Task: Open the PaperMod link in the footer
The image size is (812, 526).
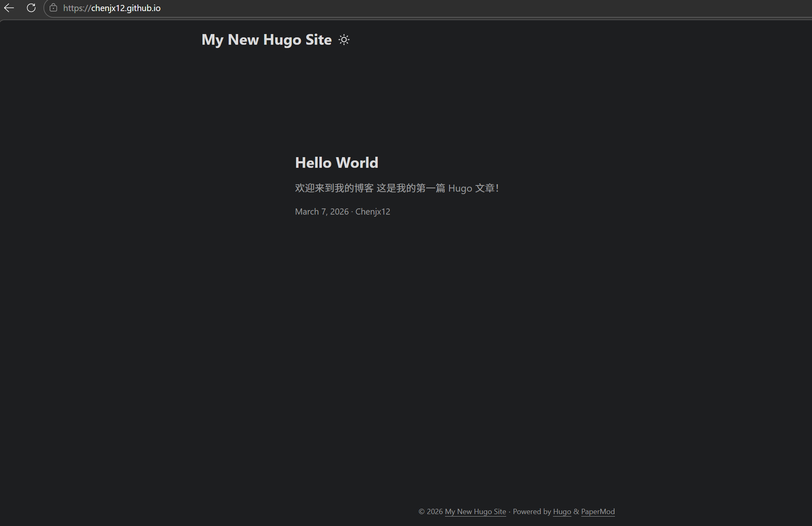Action: click(598, 512)
